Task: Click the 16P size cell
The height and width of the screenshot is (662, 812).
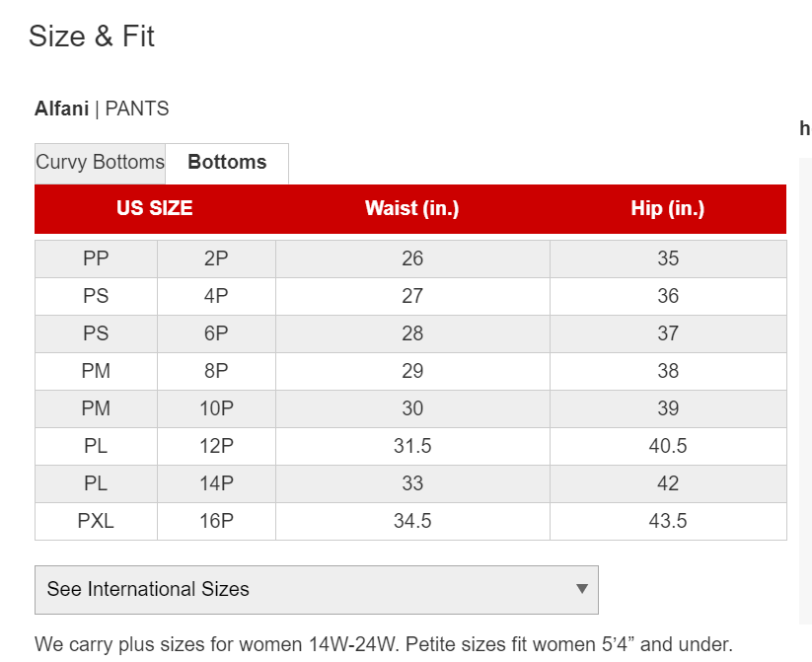Action: click(216, 521)
